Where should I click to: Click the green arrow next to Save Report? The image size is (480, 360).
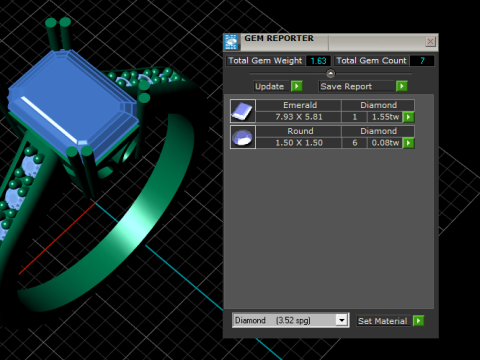coord(402,86)
